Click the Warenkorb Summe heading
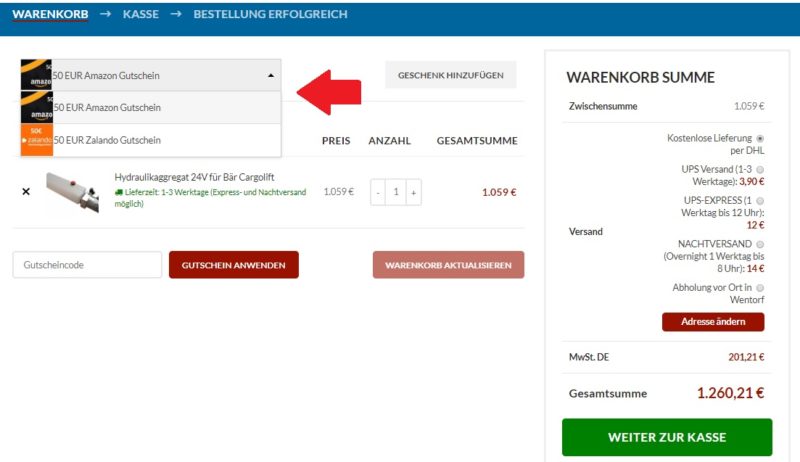The image size is (800, 462). click(x=641, y=78)
